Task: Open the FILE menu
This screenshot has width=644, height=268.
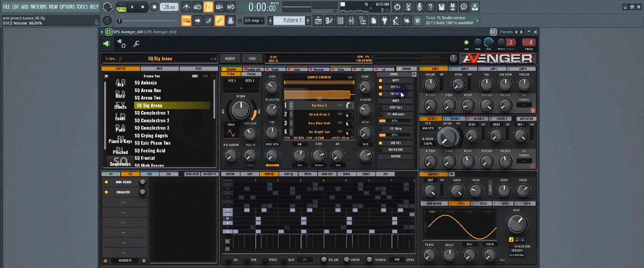Action: [x=6, y=7]
